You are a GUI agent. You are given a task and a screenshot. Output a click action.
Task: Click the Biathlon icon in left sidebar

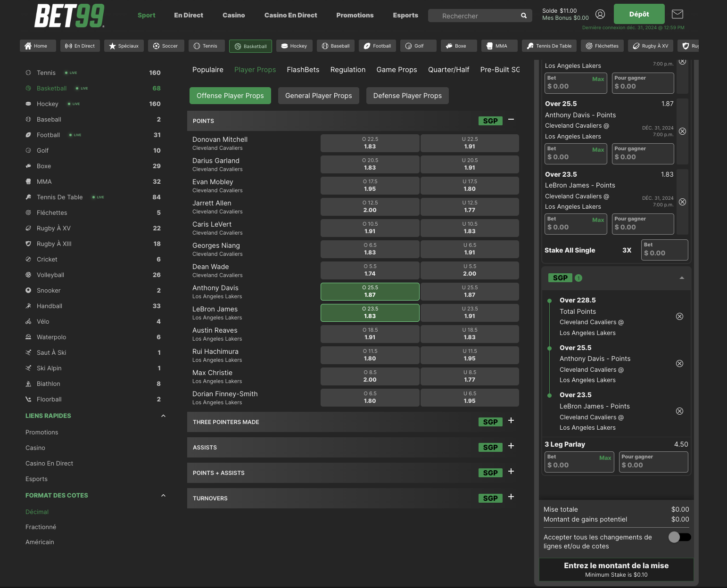[28, 384]
